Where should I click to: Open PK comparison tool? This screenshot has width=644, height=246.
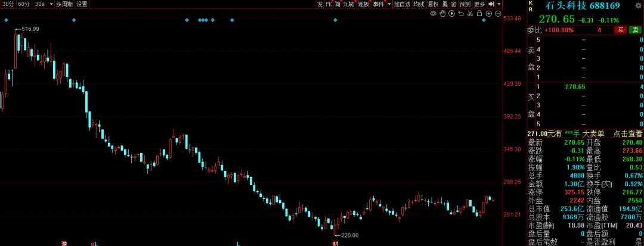(329, 4)
